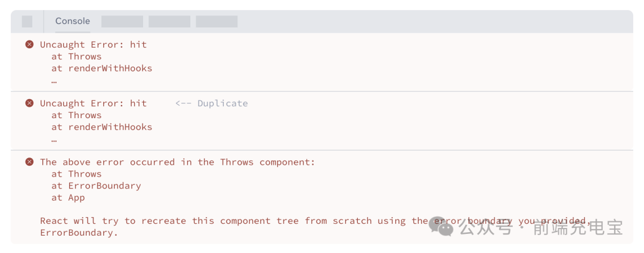Click the error icon on the first Uncaught Error
Image resolution: width=644 pixels, height=253 pixels.
pyautogui.click(x=29, y=44)
